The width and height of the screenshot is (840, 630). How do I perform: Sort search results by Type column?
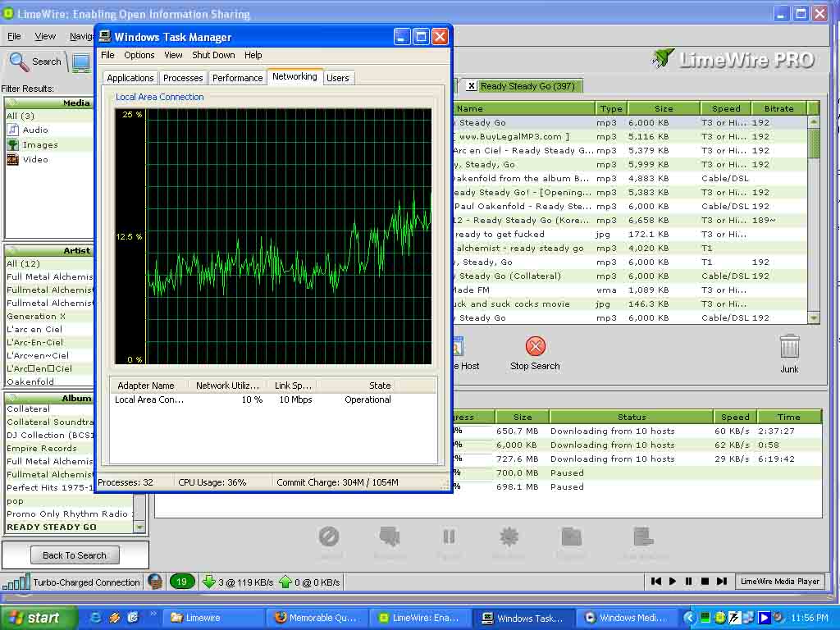tap(611, 108)
